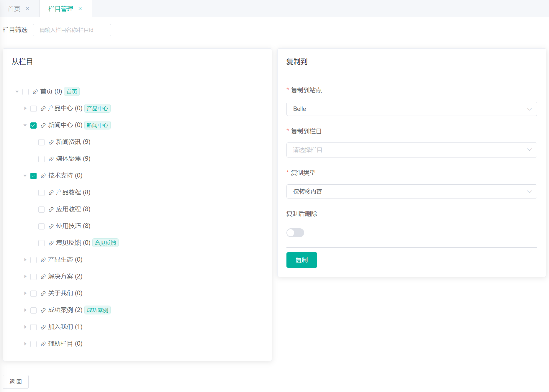Viewport: 549px width, 392px height.
Task: Uncheck the 新闻中心 checkbox
Action: click(x=34, y=125)
